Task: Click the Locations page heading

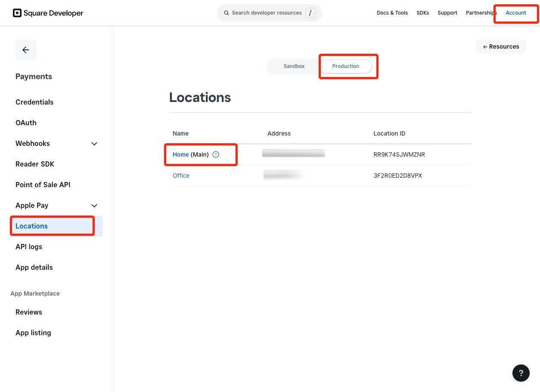Action: [200, 97]
